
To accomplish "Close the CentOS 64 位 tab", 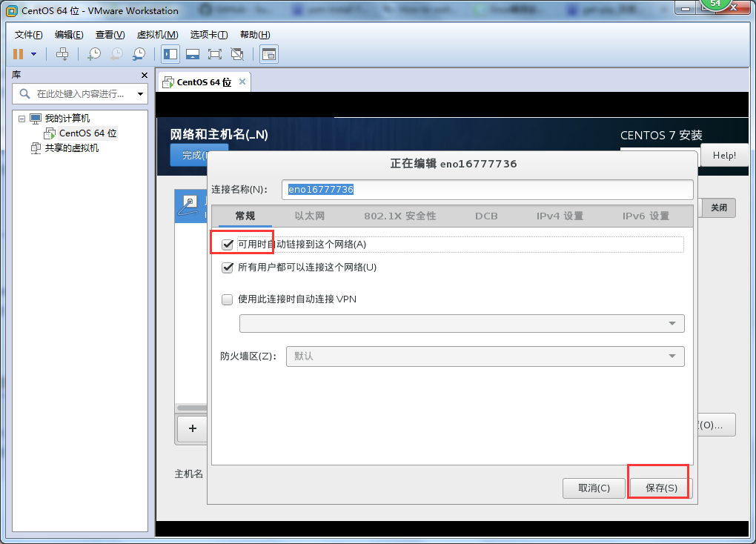I will pyautogui.click(x=242, y=82).
